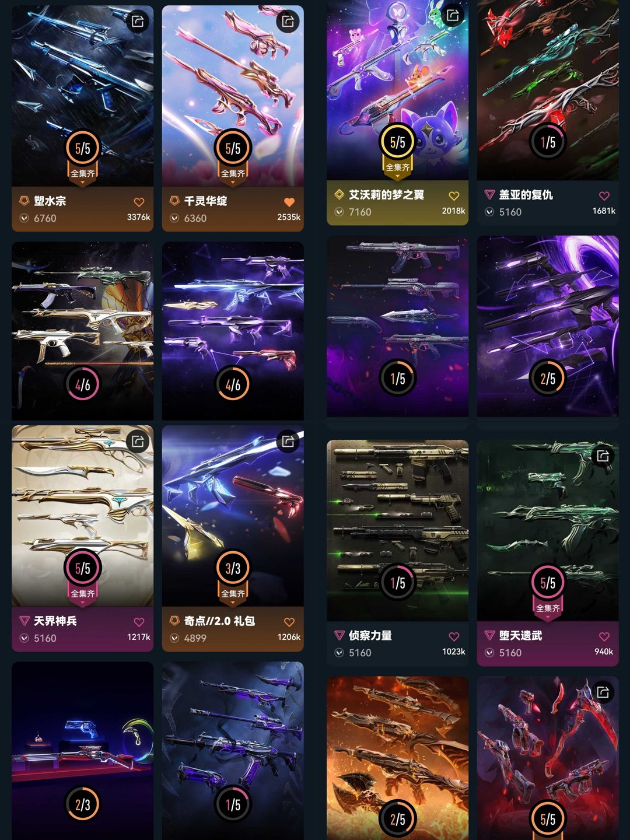Like the 侦察力量 bundle heart icon
The width and height of the screenshot is (630, 840).
[x=454, y=636]
